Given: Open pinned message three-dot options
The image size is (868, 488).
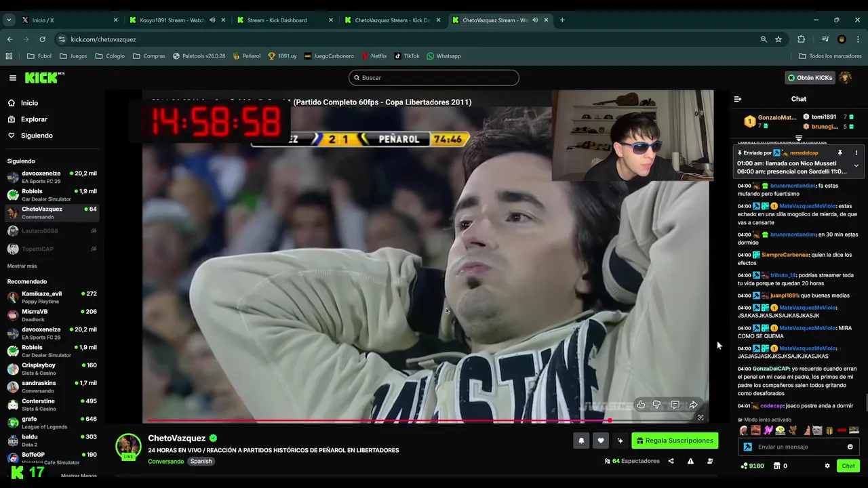Looking at the screenshot, I should (856, 153).
